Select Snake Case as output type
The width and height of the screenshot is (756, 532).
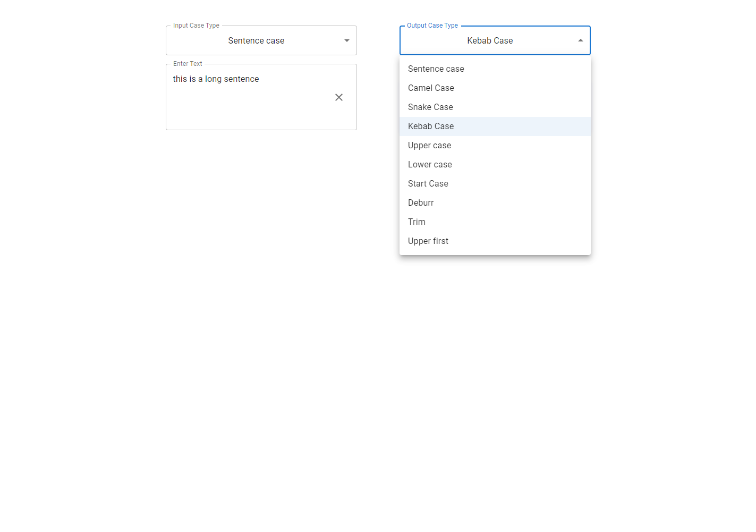(x=430, y=107)
